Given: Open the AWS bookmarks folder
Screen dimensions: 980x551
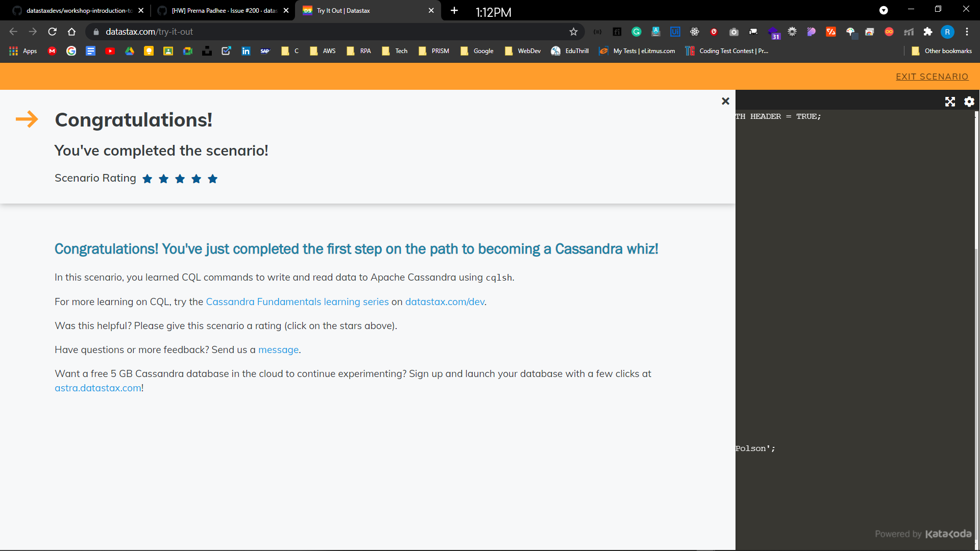Looking at the screenshot, I should pyautogui.click(x=323, y=51).
